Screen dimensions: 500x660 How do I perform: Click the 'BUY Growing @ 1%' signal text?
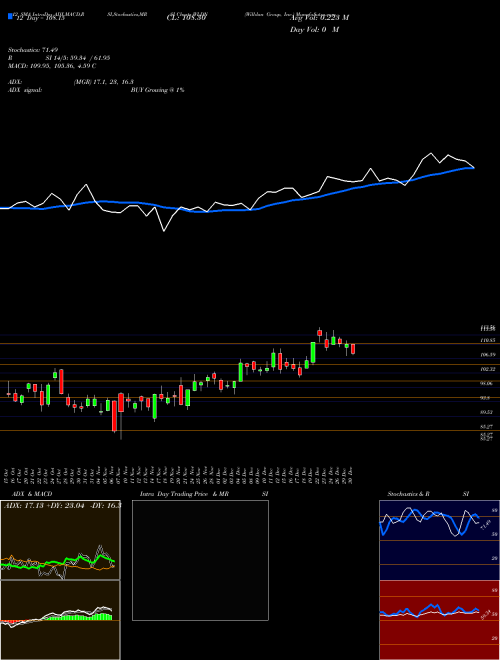pos(157,90)
